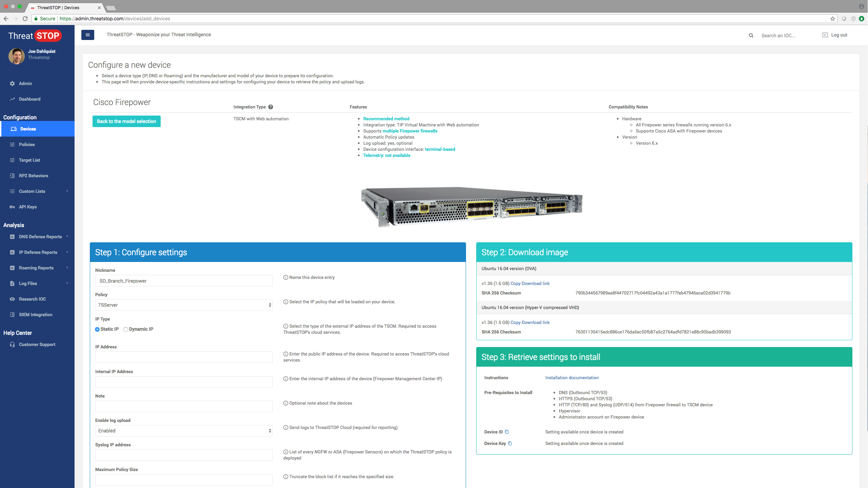
Task: Open the Devices page from the sidebar
Action: (x=28, y=129)
